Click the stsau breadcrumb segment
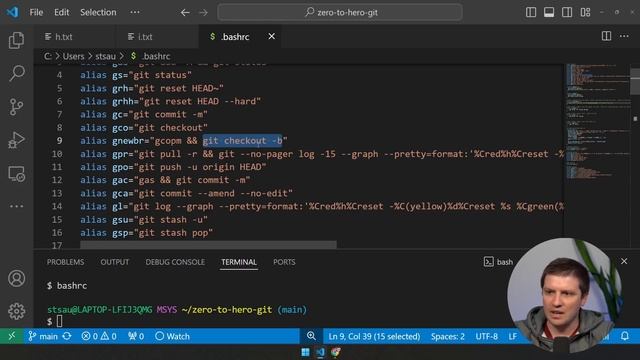 point(105,56)
